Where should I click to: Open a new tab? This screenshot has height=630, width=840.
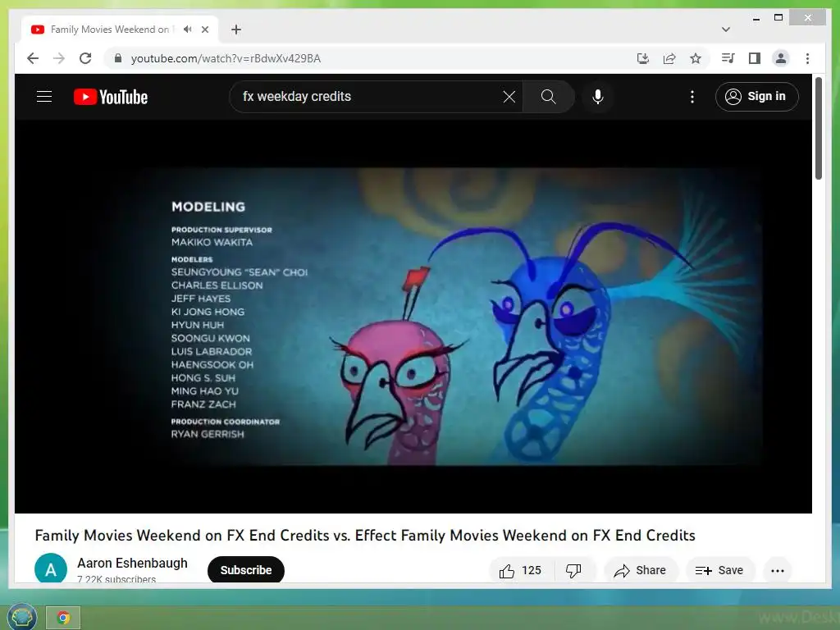236,30
